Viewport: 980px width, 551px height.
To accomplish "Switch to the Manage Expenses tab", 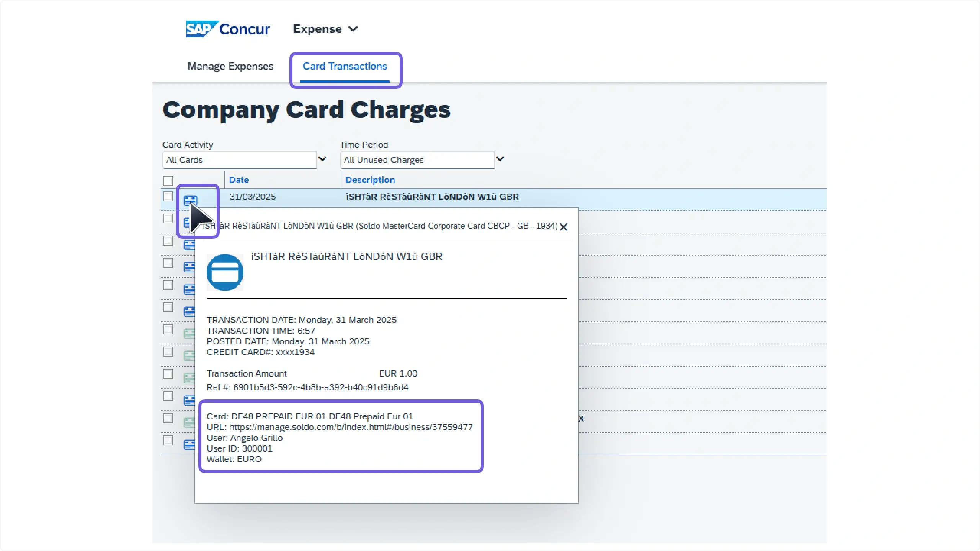I will click(230, 66).
